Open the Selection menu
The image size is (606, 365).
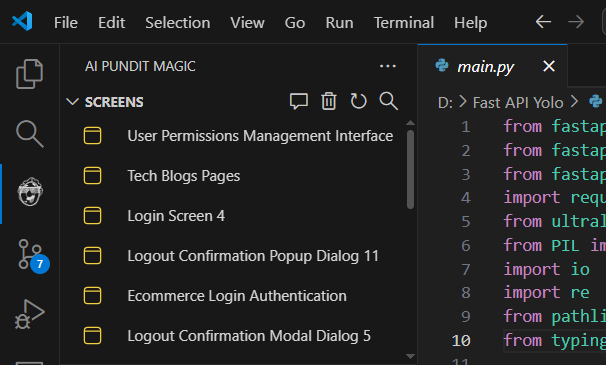[178, 23]
